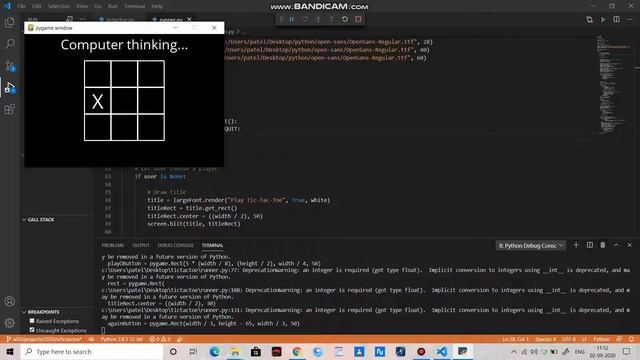The width and height of the screenshot is (640, 360).
Task: Click the center cell of the tic-tac-toe board
Action: [124, 101]
